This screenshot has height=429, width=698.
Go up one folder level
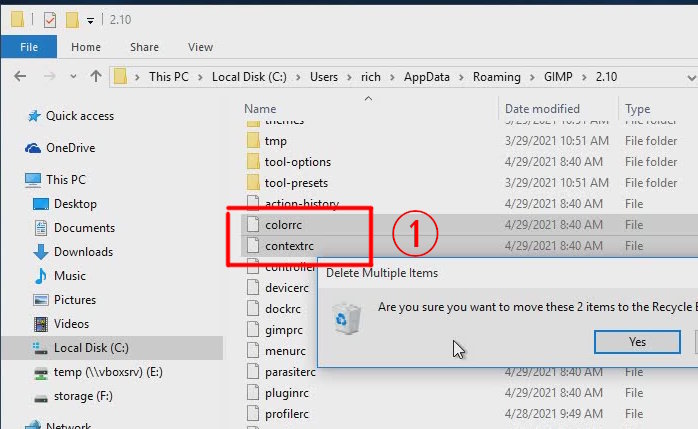(x=96, y=77)
